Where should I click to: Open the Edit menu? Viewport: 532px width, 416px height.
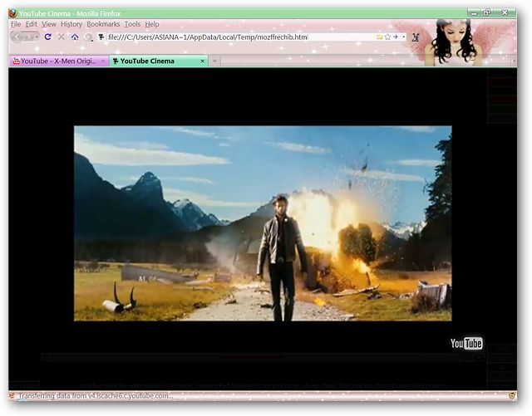(32, 24)
